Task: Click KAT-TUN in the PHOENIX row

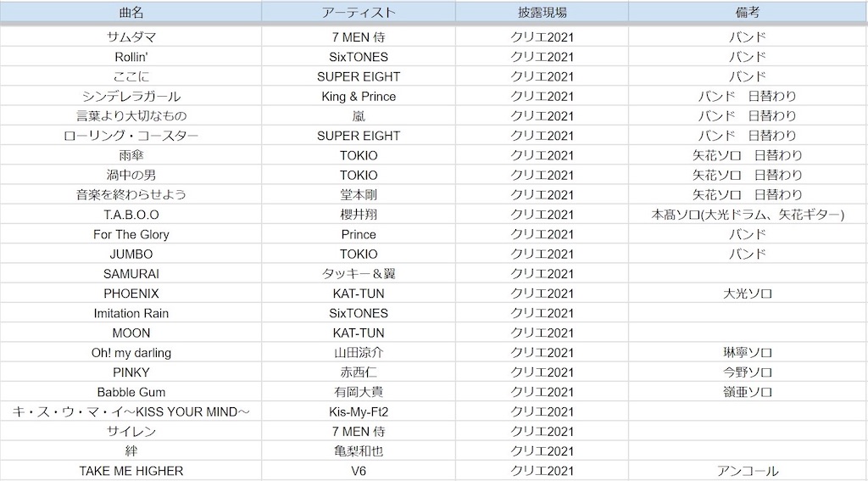Action: pyautogui.click(x=359, y=294)
